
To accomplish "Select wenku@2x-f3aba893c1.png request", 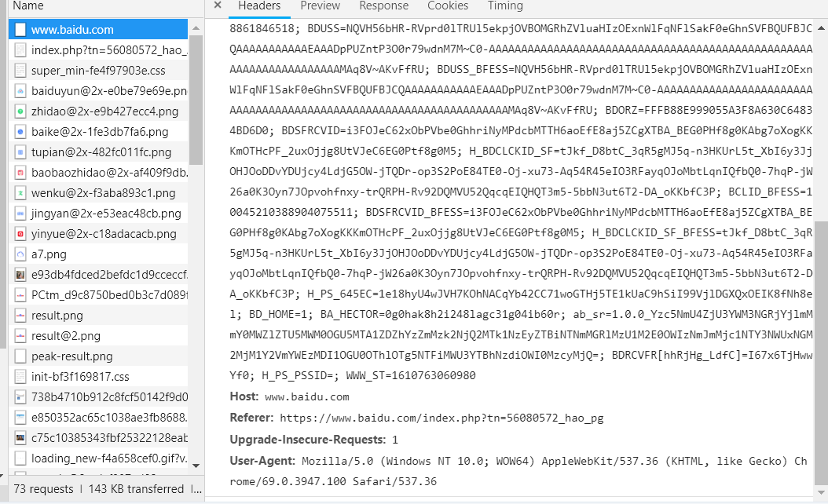I will point(98,192).
